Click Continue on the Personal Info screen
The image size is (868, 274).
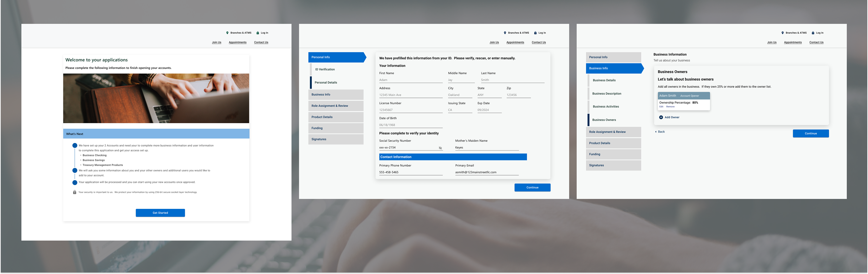(x=532, y=187)
